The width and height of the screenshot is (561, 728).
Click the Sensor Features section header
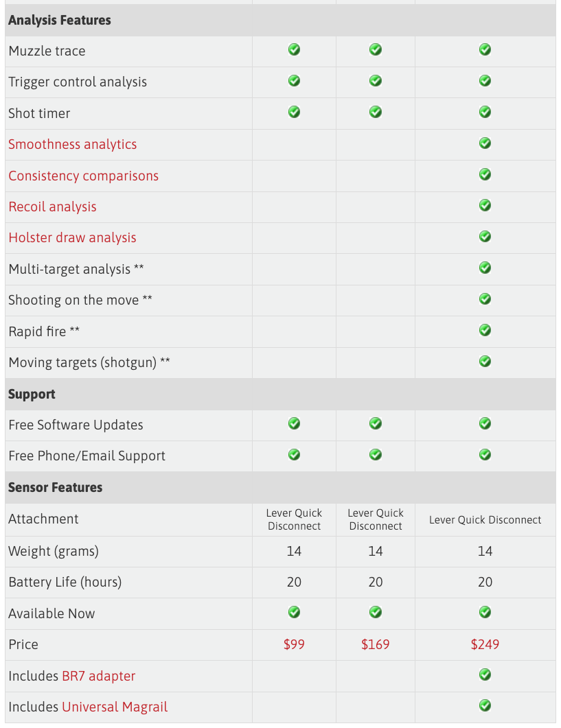55,487
